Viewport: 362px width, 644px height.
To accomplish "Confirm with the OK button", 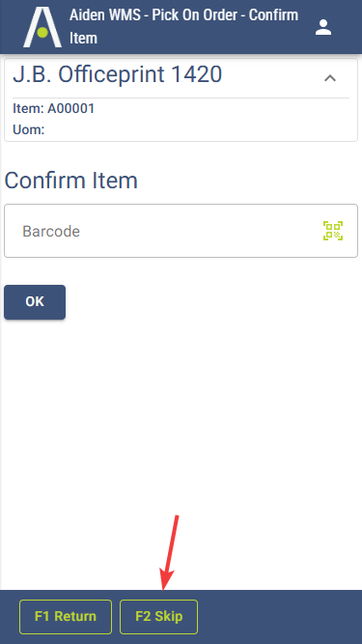I will coord(35,302).
